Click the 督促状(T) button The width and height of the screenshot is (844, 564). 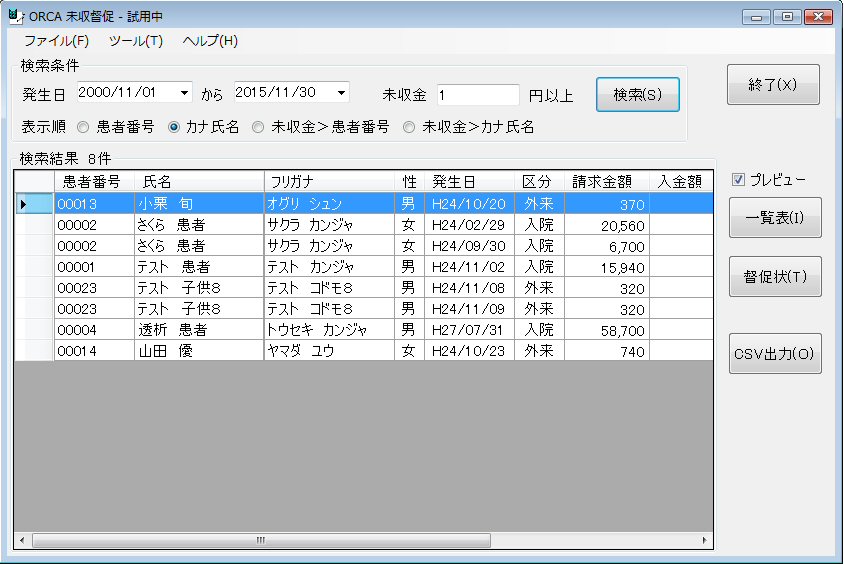point(775,277)
